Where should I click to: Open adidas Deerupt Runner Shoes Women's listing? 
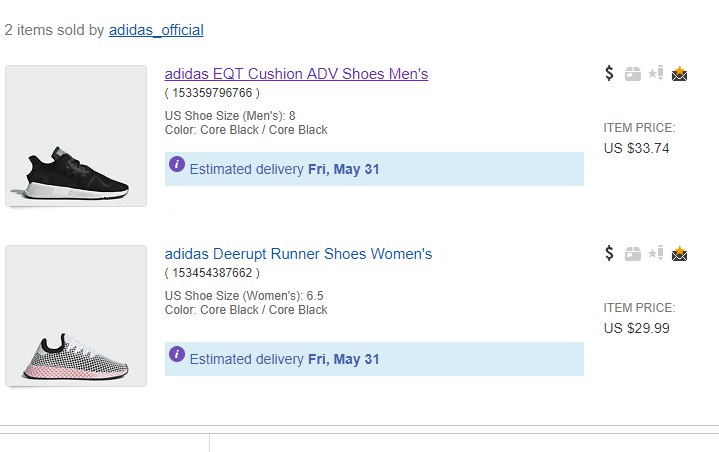(298, 254)
